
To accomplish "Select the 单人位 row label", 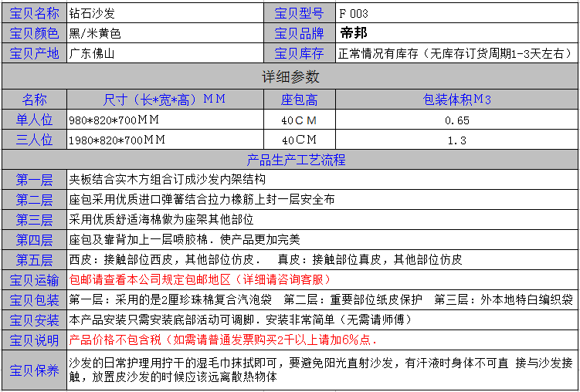I will (x=35, y=120).
